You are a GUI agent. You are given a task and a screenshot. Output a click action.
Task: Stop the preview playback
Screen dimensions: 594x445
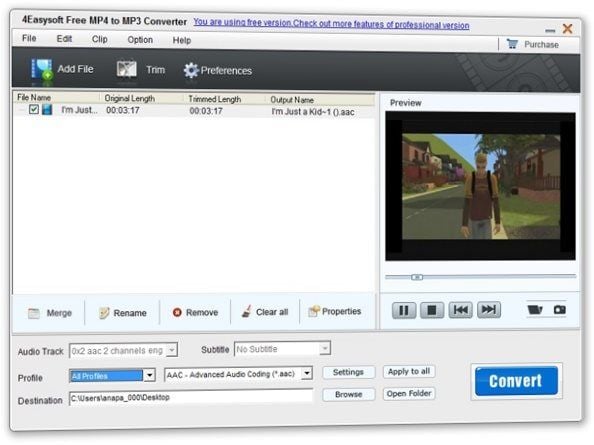coord(432,311)
